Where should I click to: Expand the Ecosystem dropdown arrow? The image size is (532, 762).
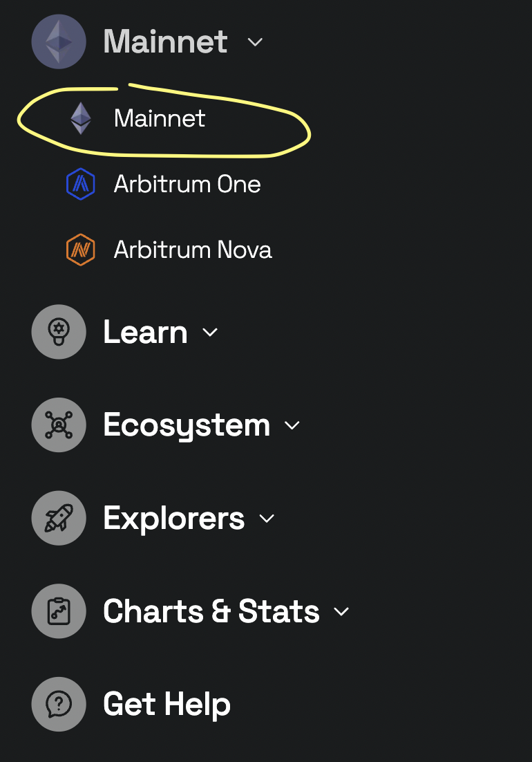292,426
